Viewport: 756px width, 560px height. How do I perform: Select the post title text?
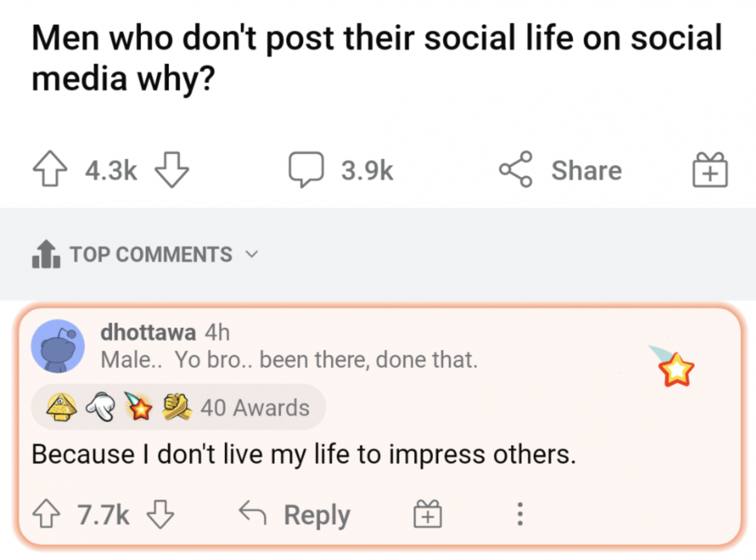point(376,57)
